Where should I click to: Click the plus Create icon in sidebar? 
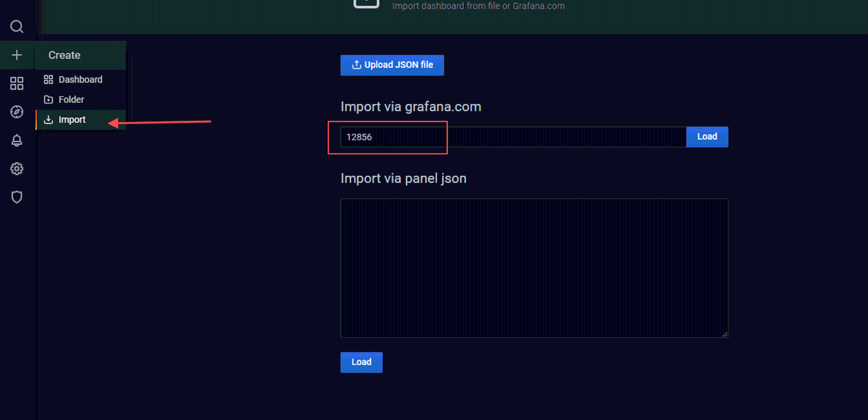[16, 55]
